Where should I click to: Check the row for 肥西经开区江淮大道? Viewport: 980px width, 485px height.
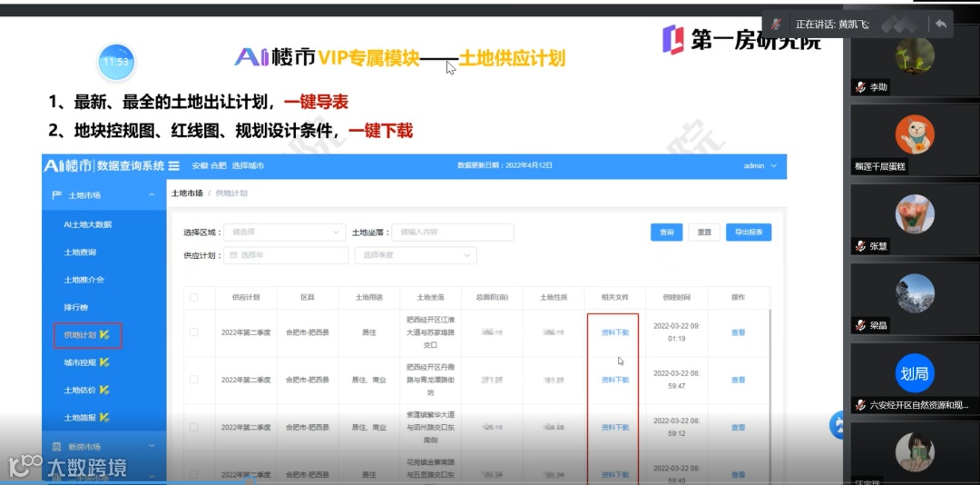194,332
